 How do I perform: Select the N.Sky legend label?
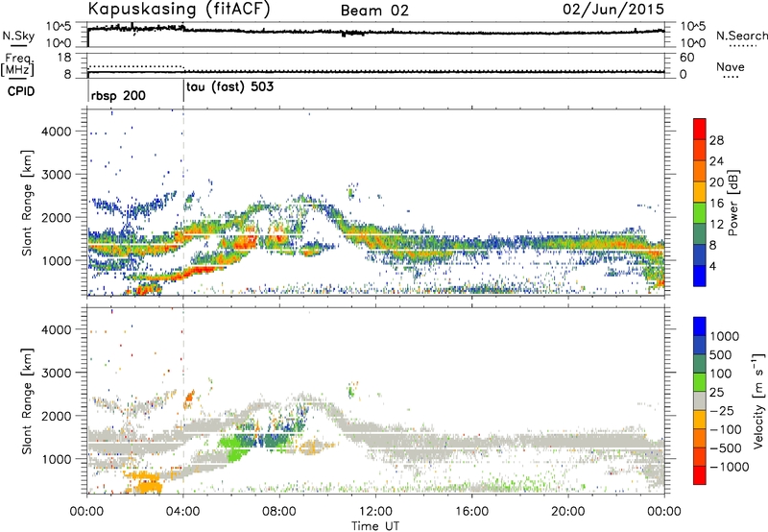coord(18,36)
